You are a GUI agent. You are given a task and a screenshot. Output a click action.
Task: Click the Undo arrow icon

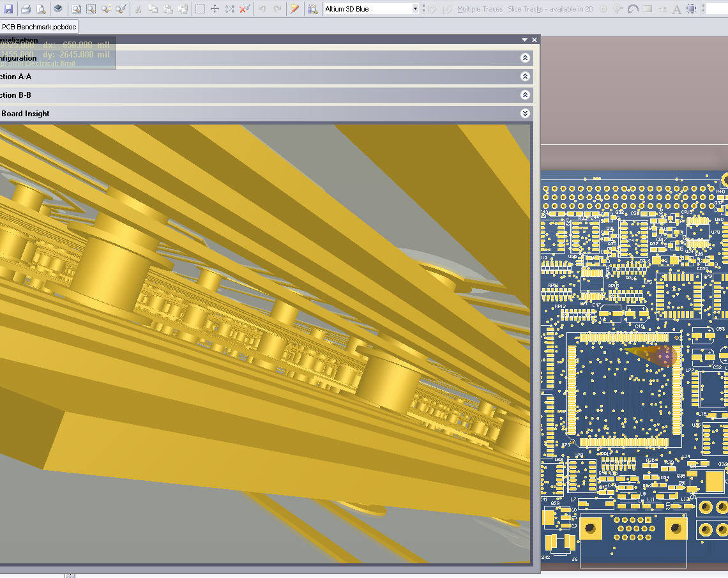point(262,8)
